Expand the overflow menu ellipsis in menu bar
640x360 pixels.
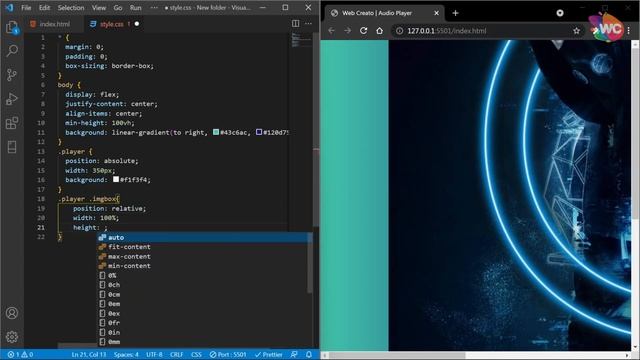point(154,7)
